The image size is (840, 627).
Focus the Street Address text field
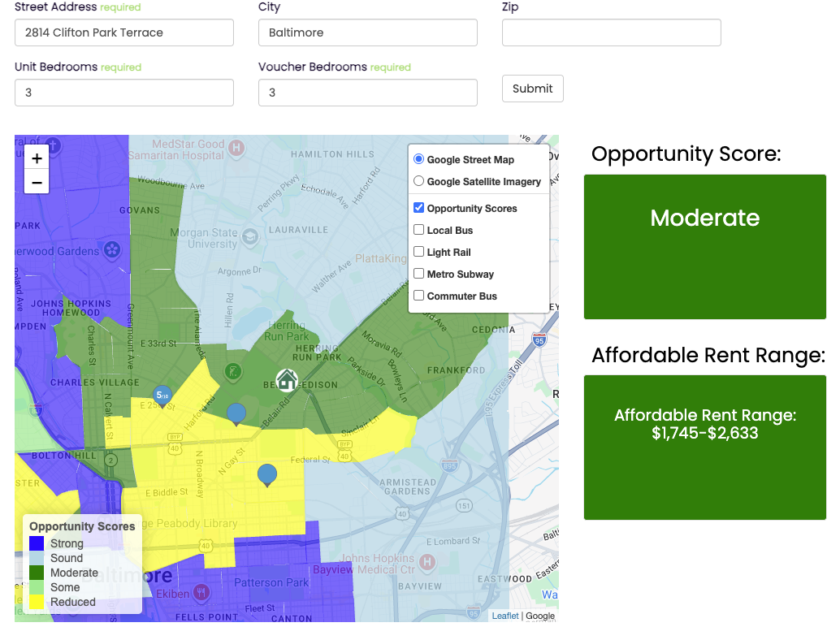pyautogui.click(x=124, y=32)
